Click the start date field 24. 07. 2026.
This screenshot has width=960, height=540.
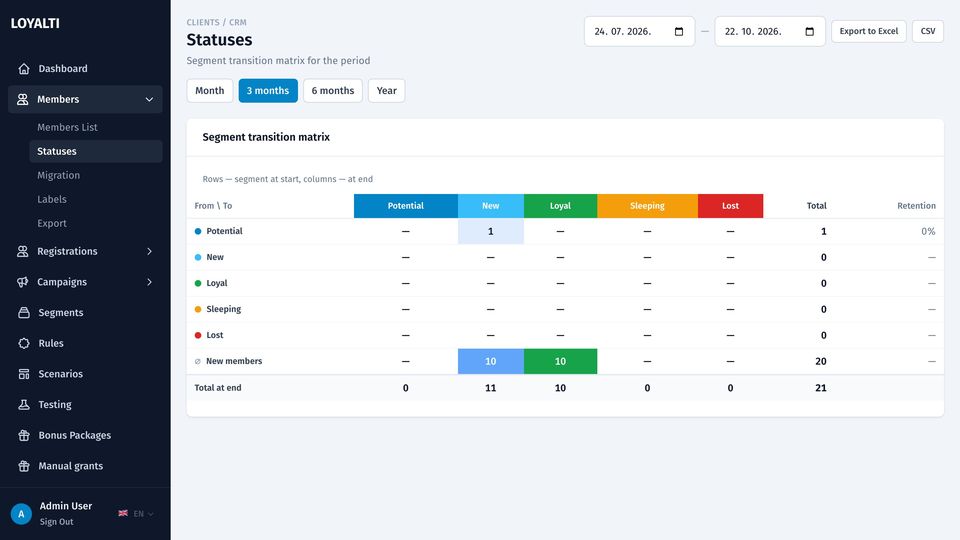639,31
